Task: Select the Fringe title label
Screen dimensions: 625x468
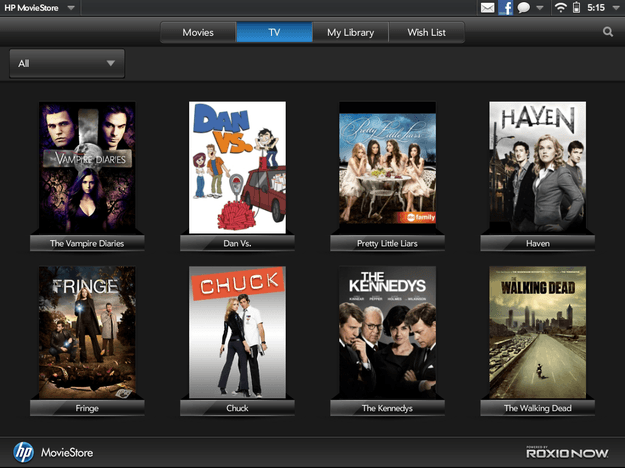Action: pyautogui.click(x=87, y=408)
